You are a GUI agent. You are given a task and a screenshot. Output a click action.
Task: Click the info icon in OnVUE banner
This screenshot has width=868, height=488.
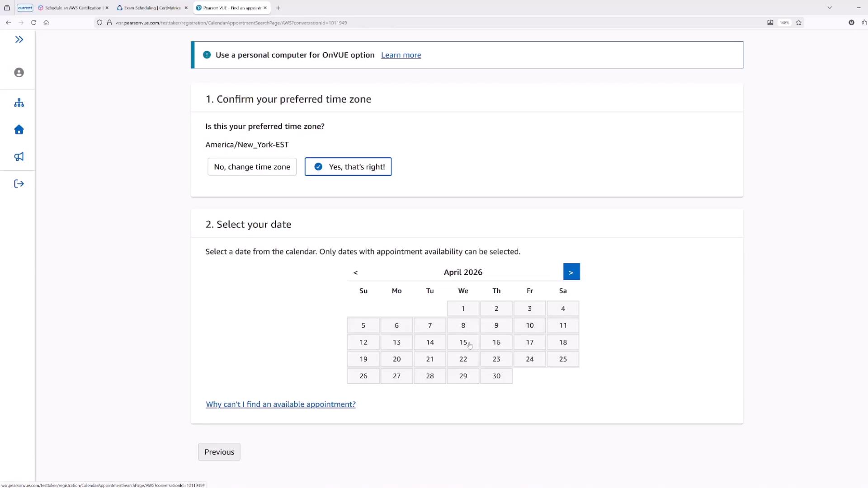point(207,55)
